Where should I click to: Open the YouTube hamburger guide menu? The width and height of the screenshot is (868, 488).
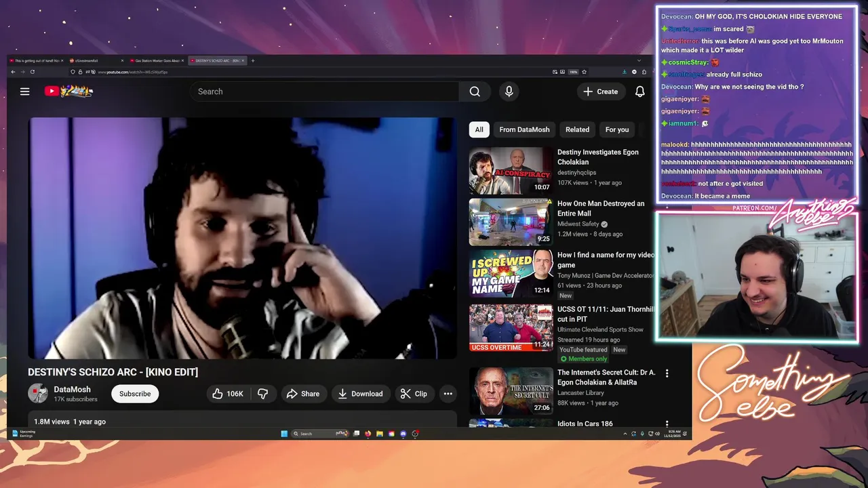[x=24, y=91]
